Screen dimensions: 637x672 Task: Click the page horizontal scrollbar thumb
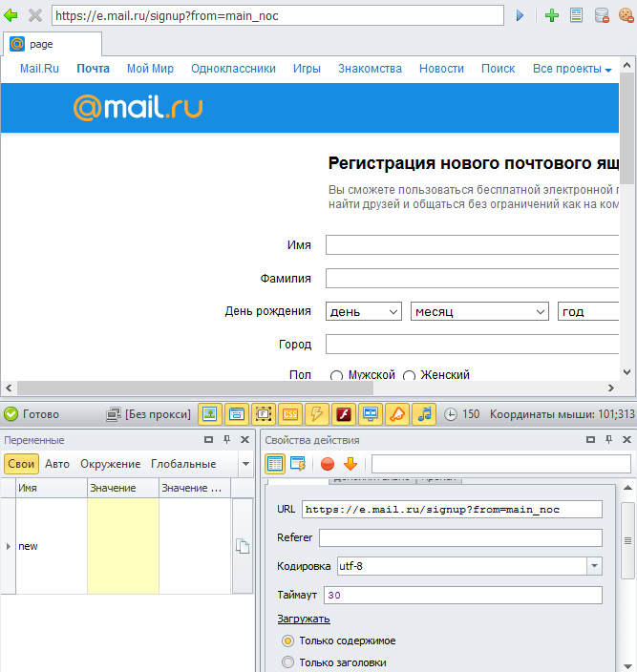195,388
